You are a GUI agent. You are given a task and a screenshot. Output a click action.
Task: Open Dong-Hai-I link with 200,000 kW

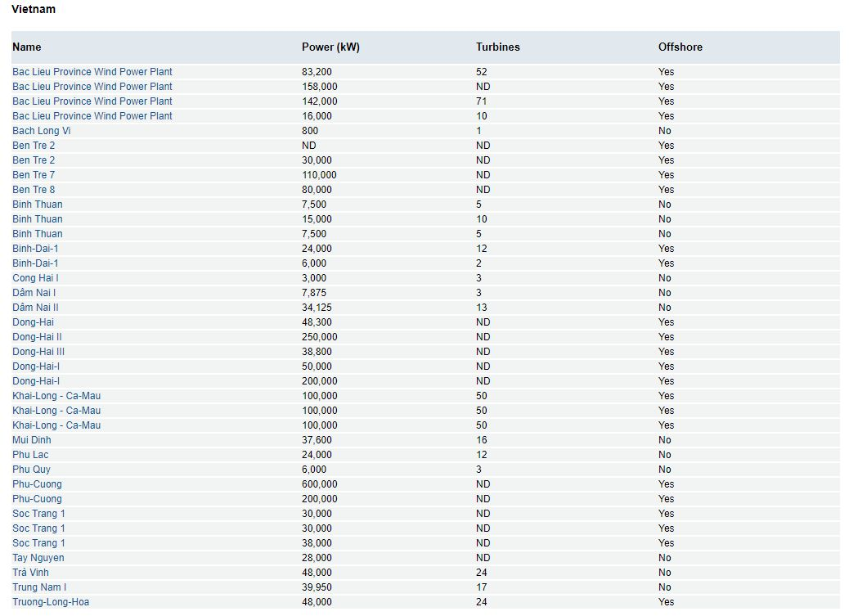(x=36, y=381)
